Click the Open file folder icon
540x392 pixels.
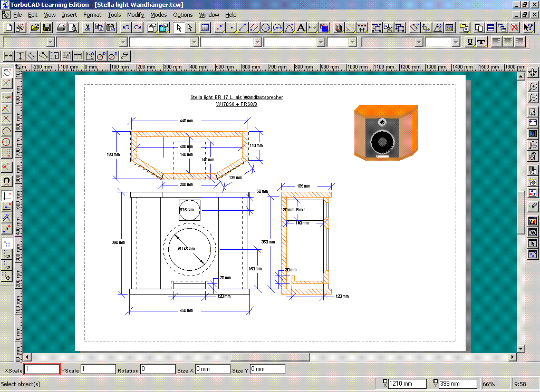[x=35, y=27]
